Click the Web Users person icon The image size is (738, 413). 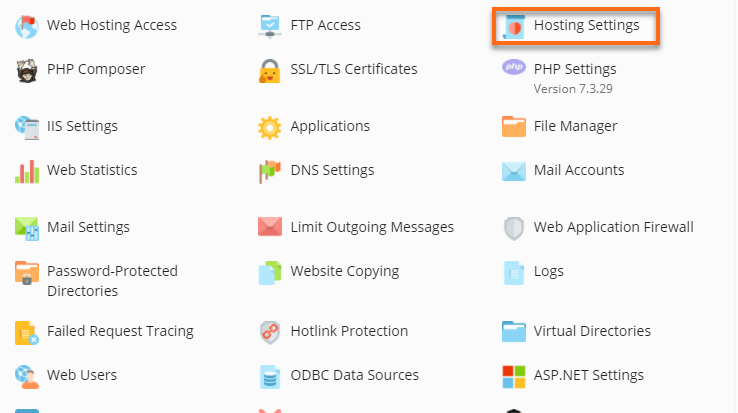point(27,377)
